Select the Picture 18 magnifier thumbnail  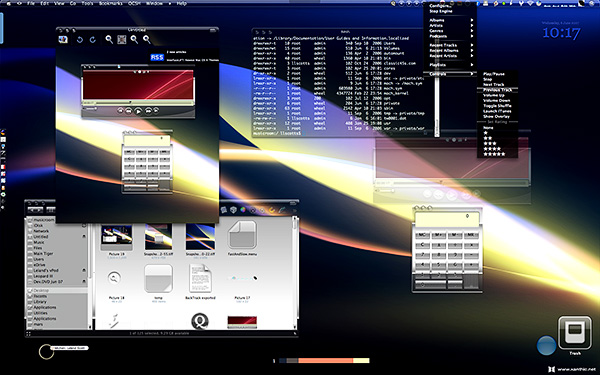tap(114, 278)
